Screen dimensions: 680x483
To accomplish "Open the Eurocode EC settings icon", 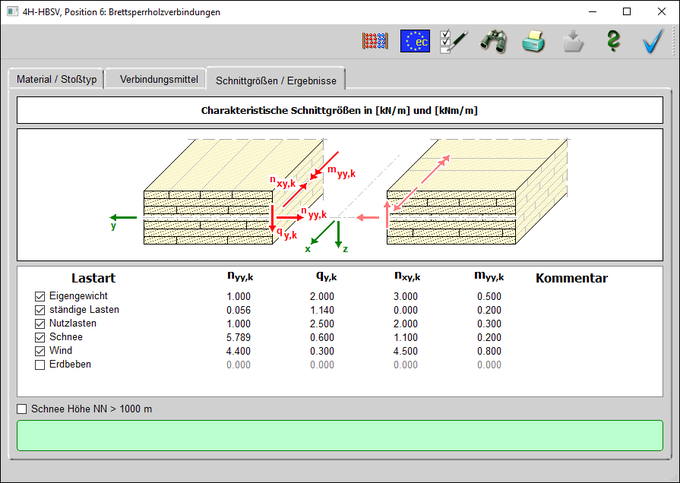I will point(415,42).
